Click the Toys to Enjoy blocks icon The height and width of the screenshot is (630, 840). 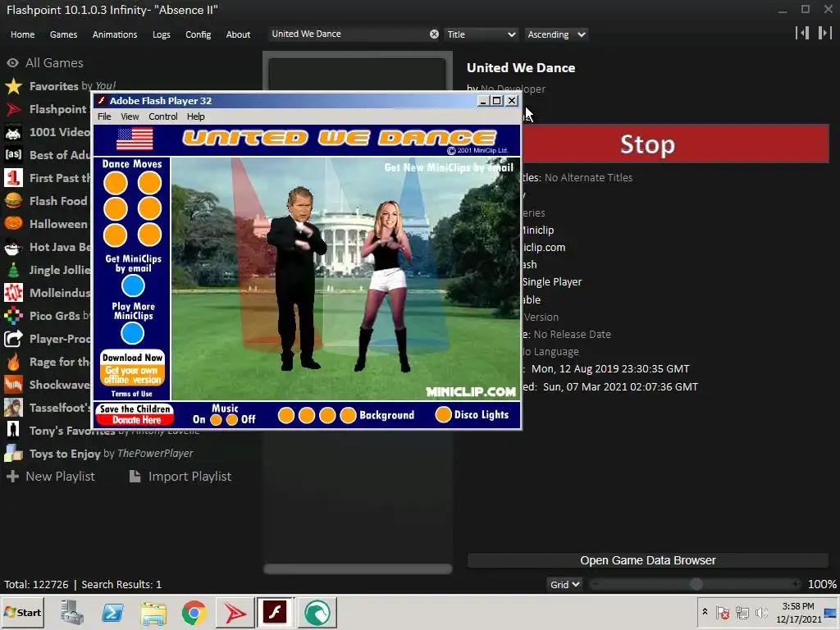(13, 453)
